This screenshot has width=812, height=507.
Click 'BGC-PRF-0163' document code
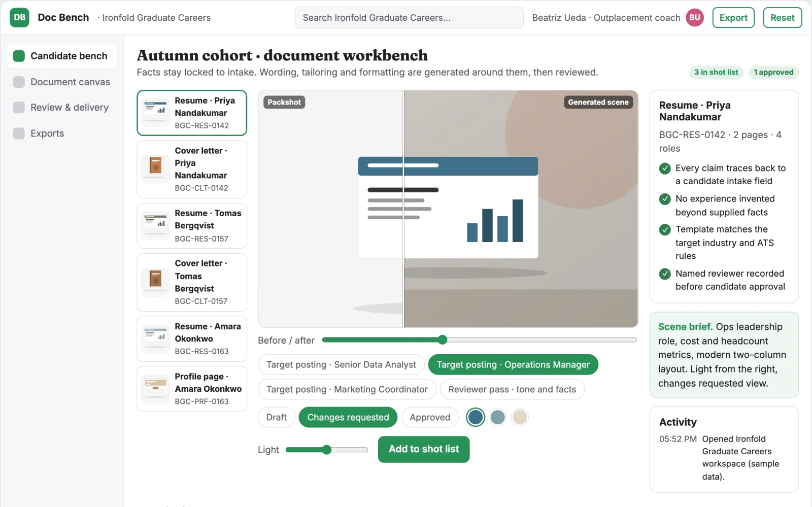click(x=201, y=401)
